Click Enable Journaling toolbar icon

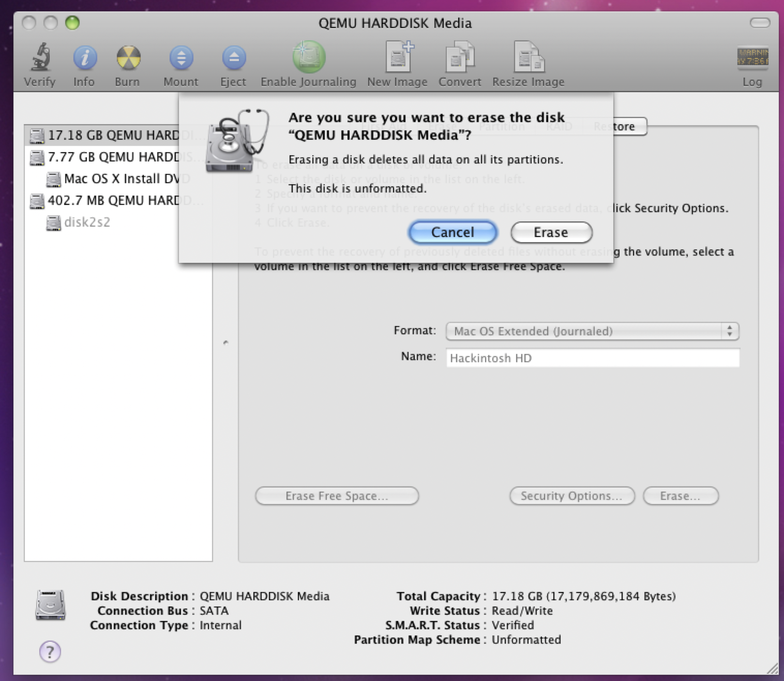[x=309, y=57]
